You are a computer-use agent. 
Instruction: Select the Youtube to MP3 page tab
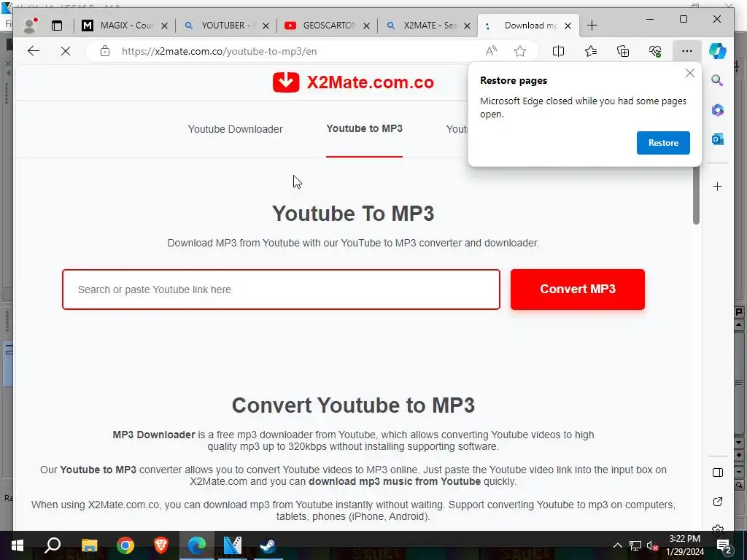[365, 128]
